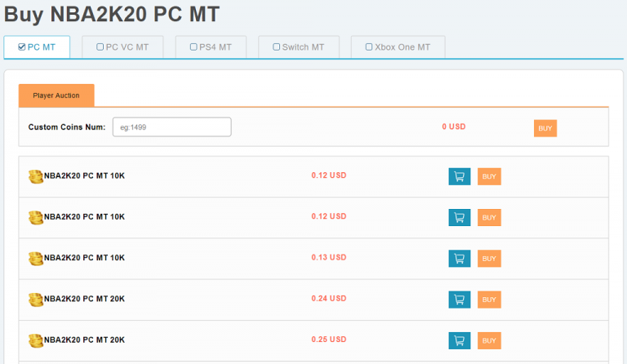Add the 0.25 USD 20K pack to cart
The width and height of the screenshot is (627, 364).
(460, 341)
